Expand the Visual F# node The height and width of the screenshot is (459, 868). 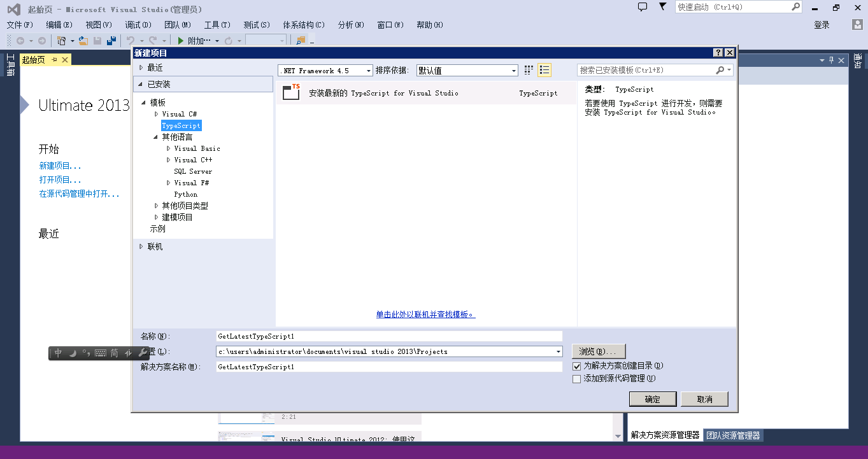pos(169,183)
